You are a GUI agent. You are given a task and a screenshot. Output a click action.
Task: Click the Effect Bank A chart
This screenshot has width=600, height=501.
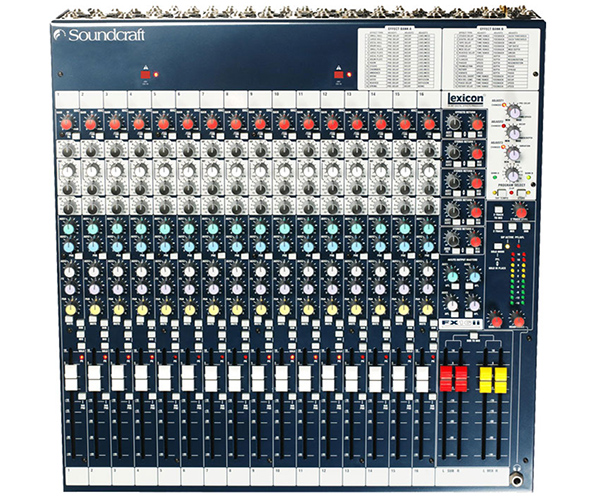pyautogui.click(x=399, y=59)
